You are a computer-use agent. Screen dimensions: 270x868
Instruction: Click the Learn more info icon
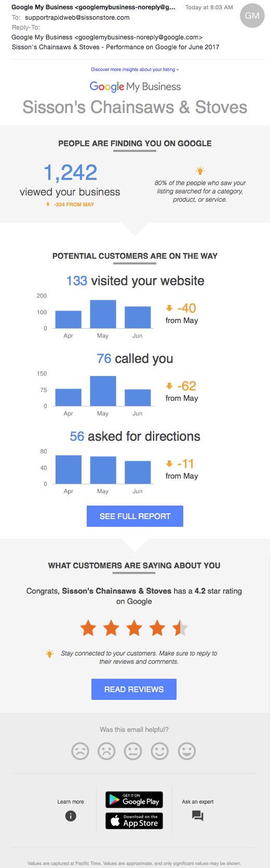click(x=71, y=816)
